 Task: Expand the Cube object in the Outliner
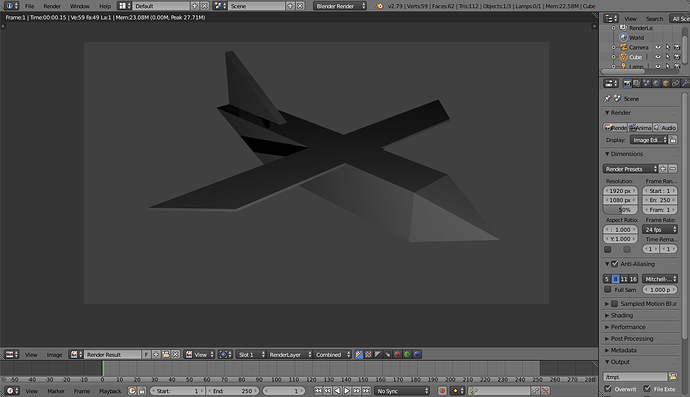click(x=613, y=57)
